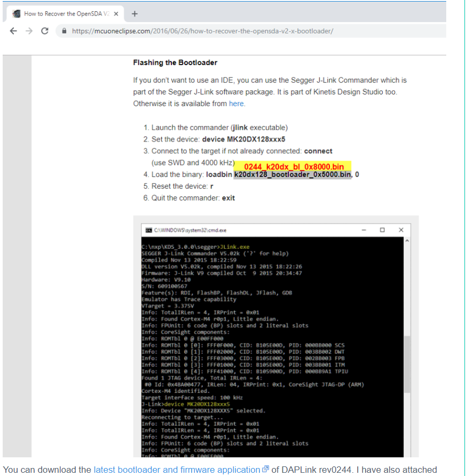Go back using the browser back arrow
The height and width of the screenshot is (476, 466).
coord(13,31)
